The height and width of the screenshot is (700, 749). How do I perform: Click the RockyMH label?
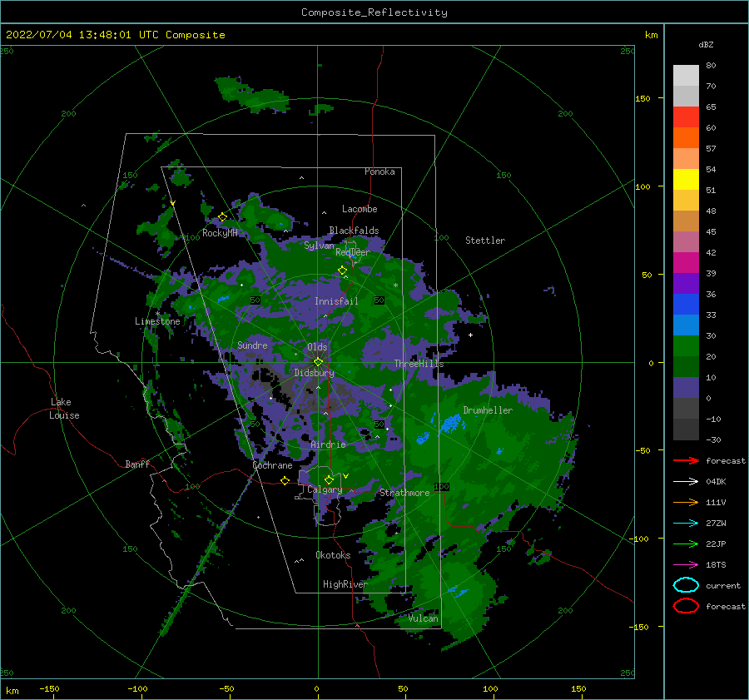(220, 233)
